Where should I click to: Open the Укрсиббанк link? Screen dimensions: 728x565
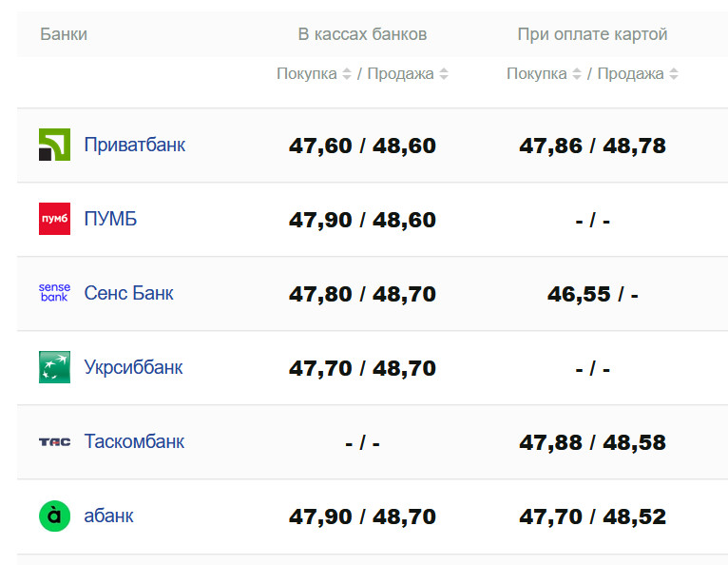point(133,367)
